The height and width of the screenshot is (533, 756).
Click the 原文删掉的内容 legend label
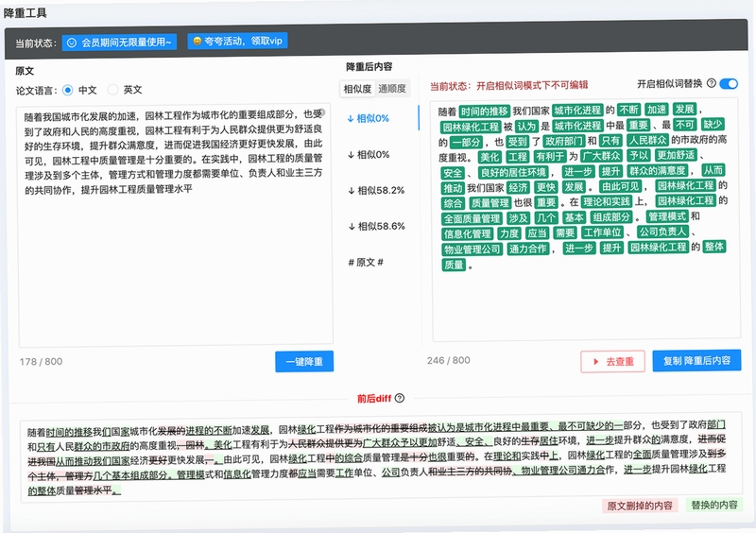coord(640,506)
